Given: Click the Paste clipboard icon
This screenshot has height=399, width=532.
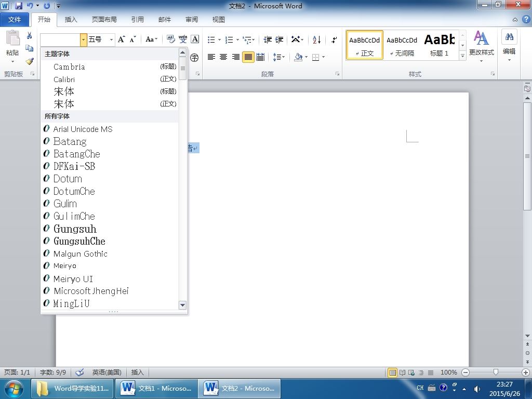Looking at the screenshot, I should click(13, 38).
